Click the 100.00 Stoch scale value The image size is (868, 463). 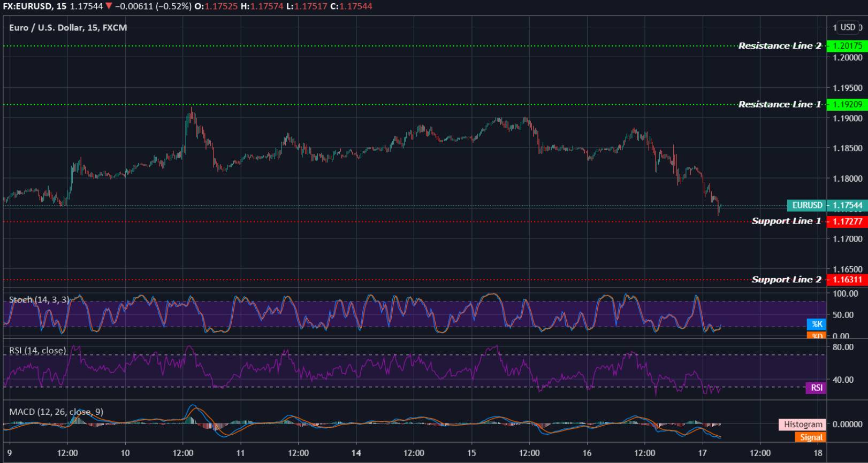coord(846,294)
